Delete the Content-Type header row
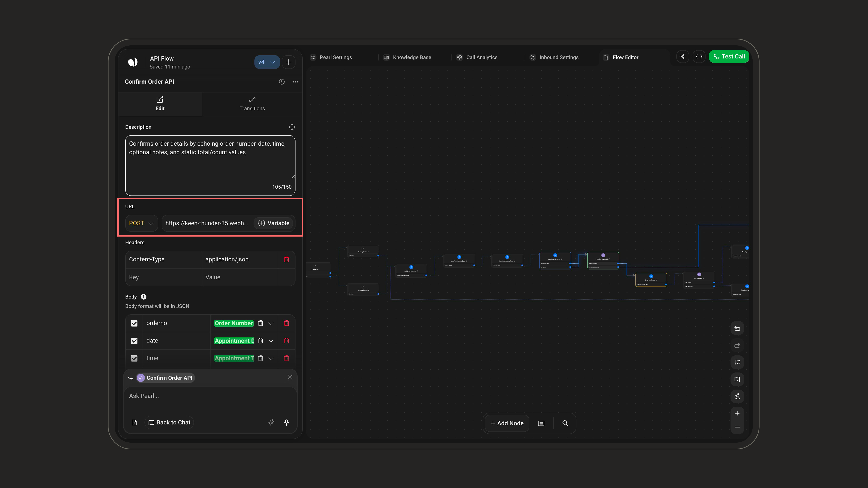Viewport: 868px width, 488px height. point(286,259)
